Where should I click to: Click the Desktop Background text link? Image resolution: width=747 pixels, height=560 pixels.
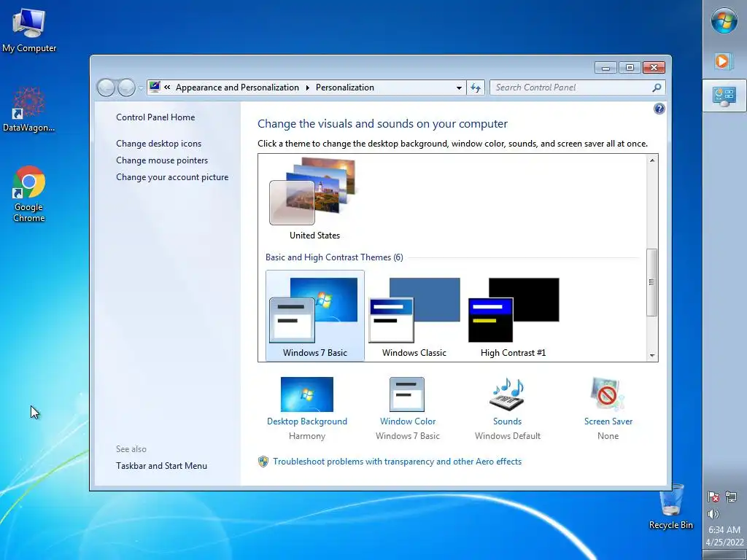(x=307, y=421)
